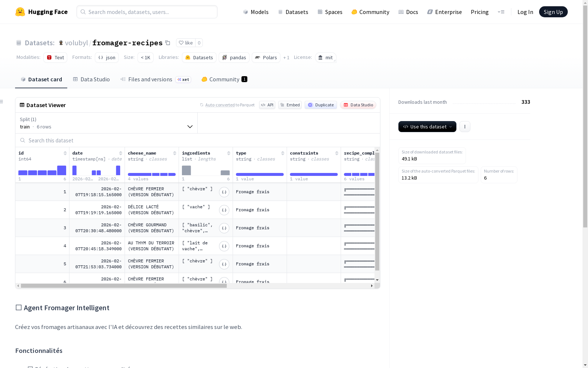This screenshot has width=588, height=368.
Task: Click the table scroll left arrow
Action: 18,286
